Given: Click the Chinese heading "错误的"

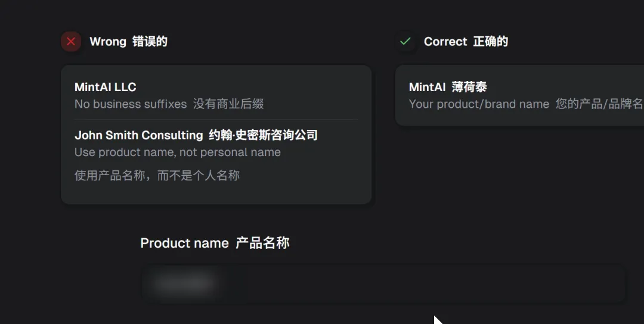Looking at the screenshot, I should 150,42.
